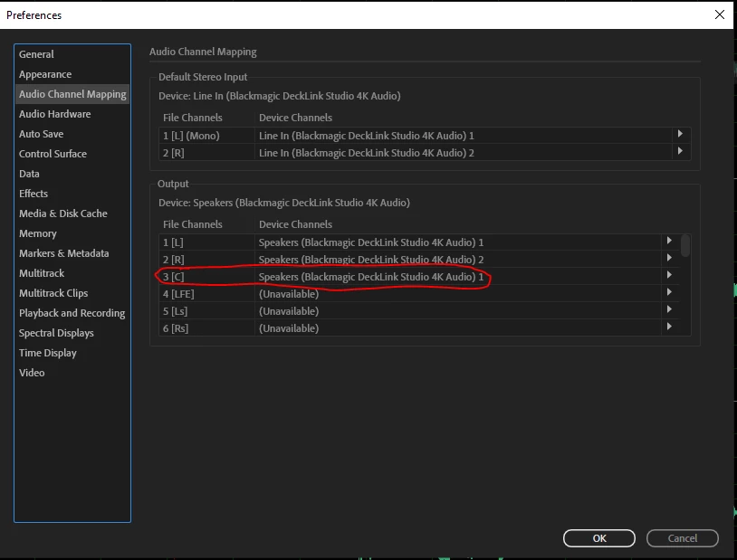Cancel the Preferences dialog

(x=683, y=538)
